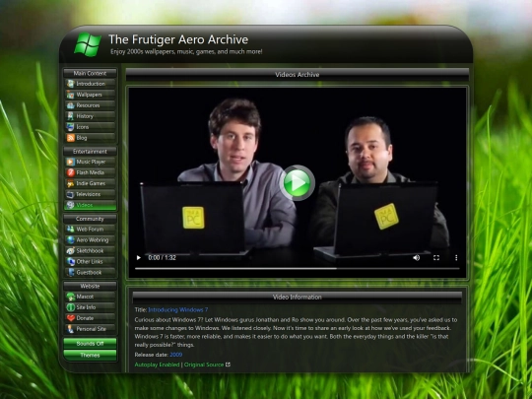Screen dimensions: 532x399
Task: Click the Entertainment section header
Action: coord(90,152)
